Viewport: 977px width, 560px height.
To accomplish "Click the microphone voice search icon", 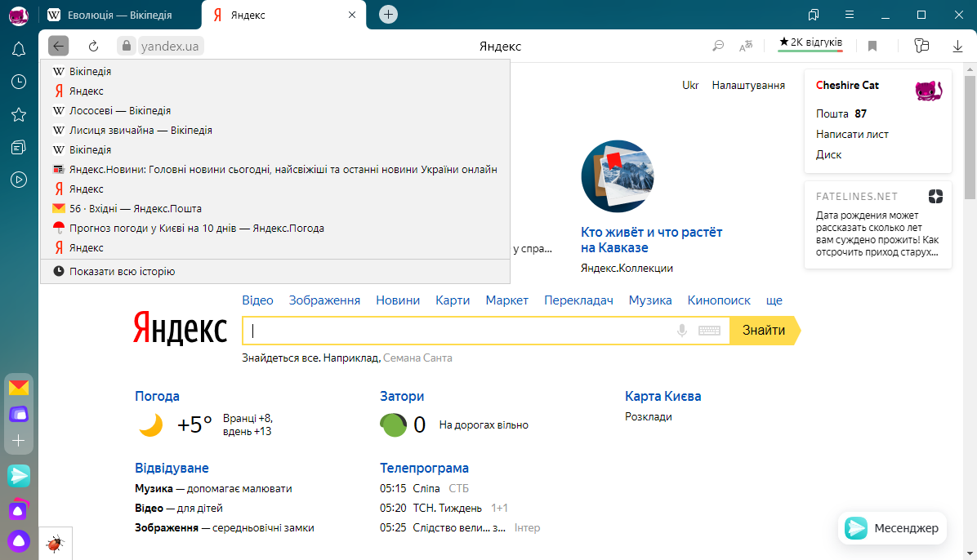I will pyautogui.click(x=682, y=331).
